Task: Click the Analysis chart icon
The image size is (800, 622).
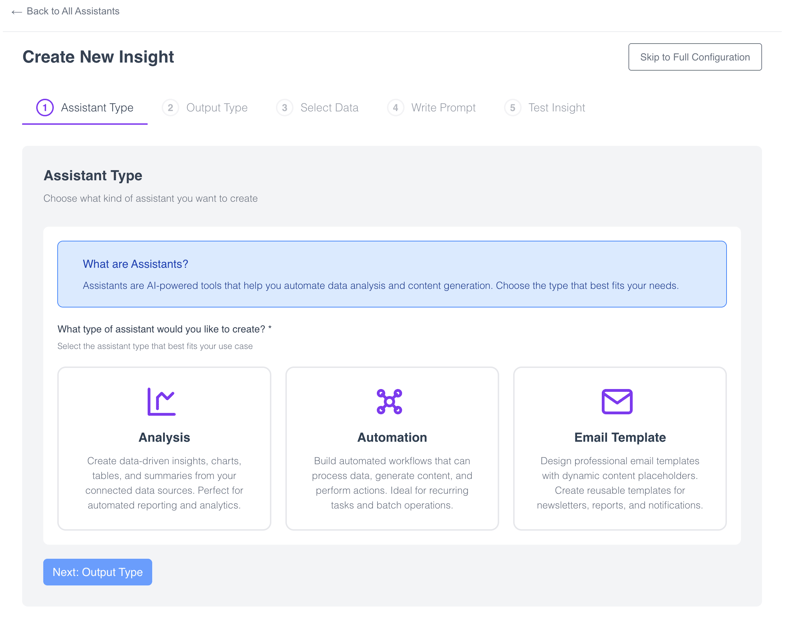Action: click(x=162, y=401)
